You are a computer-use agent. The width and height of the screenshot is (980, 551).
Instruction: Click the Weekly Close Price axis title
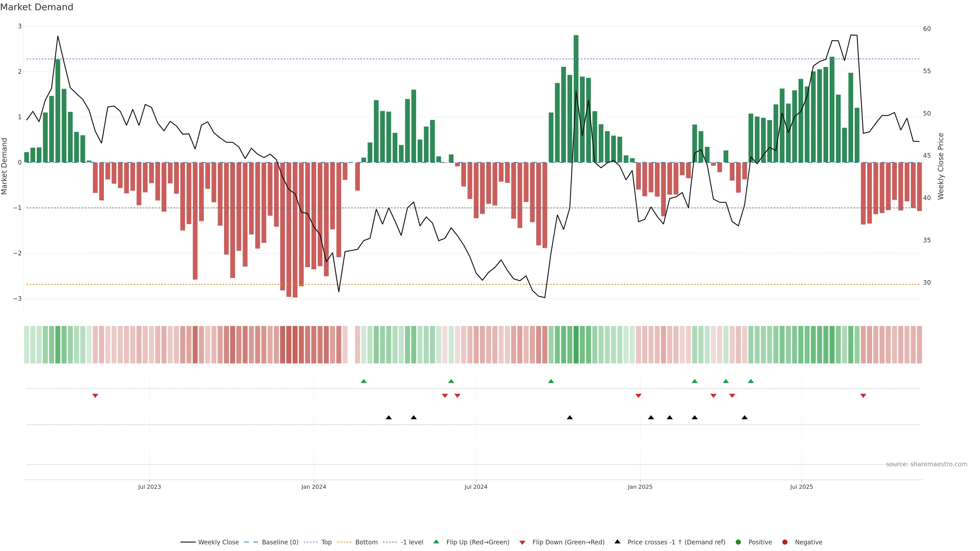coord(941,166)
